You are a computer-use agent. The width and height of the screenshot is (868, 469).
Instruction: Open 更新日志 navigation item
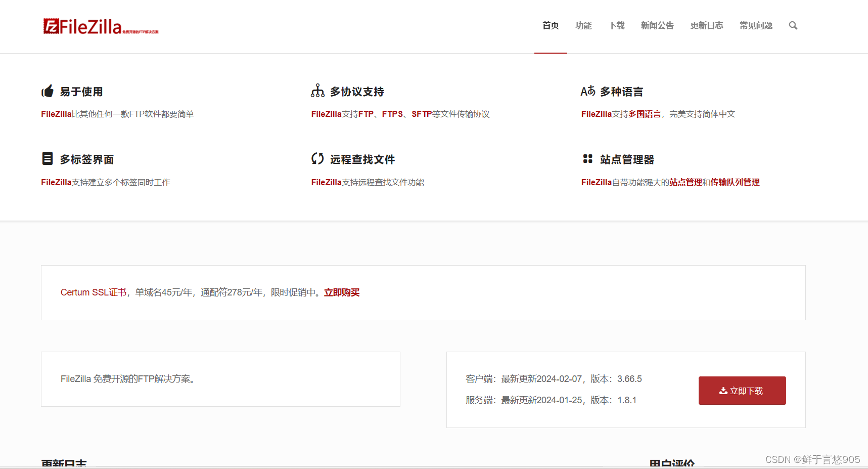click(707, 25)
